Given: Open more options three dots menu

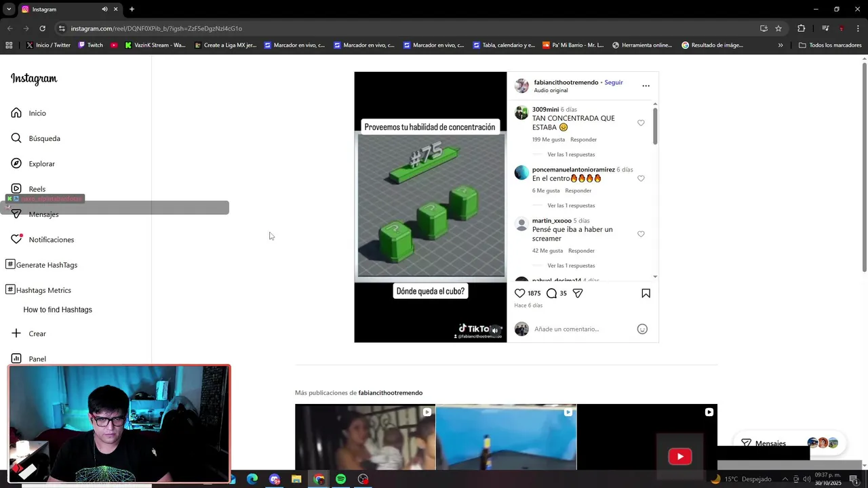Looking at the screenshot, I should 646,86.
